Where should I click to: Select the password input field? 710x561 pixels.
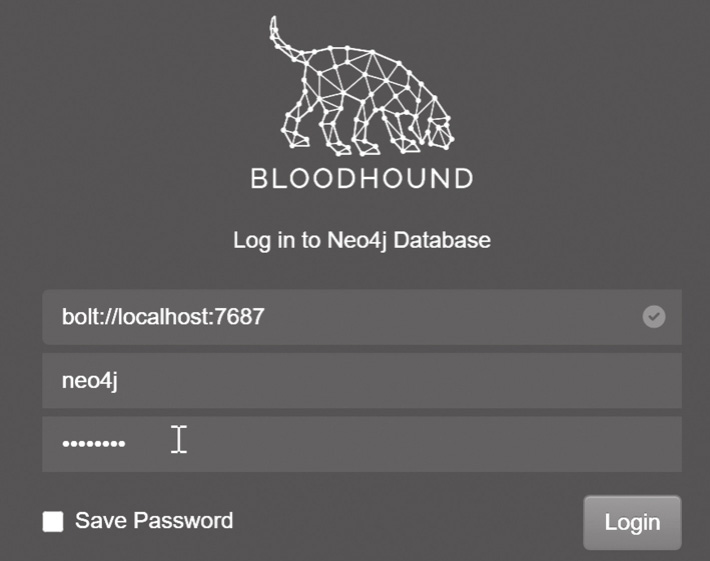tap(362, 444)
